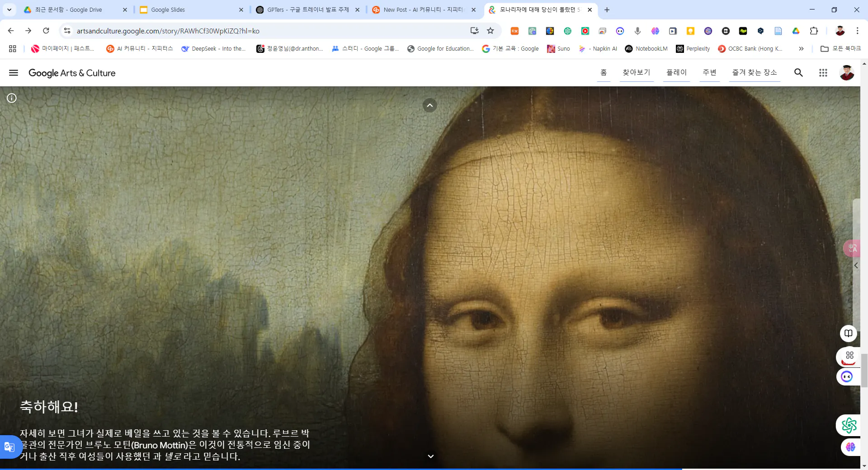The width and height of the screenshot is (868, 470).
Task: Reload the current page
Action: (46, 31)
